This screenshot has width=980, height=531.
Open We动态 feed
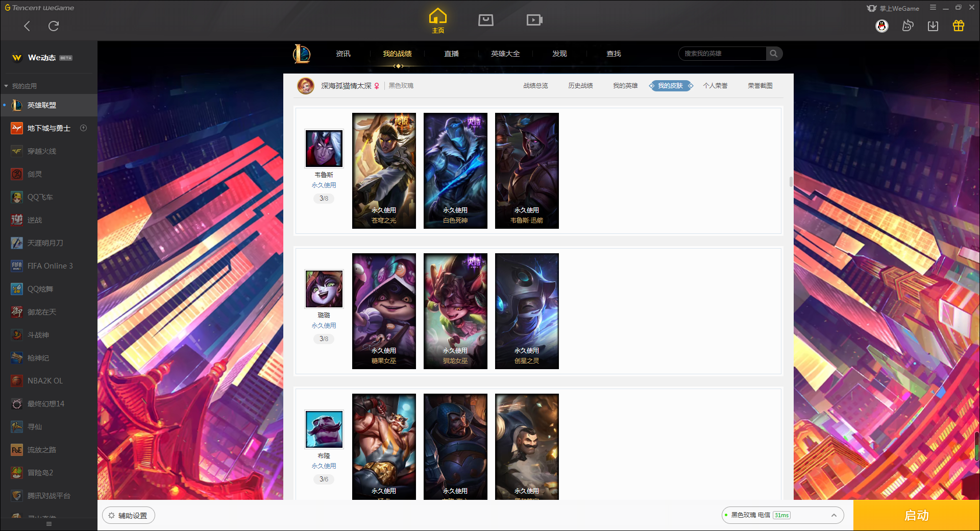click(x=42, y=58)
